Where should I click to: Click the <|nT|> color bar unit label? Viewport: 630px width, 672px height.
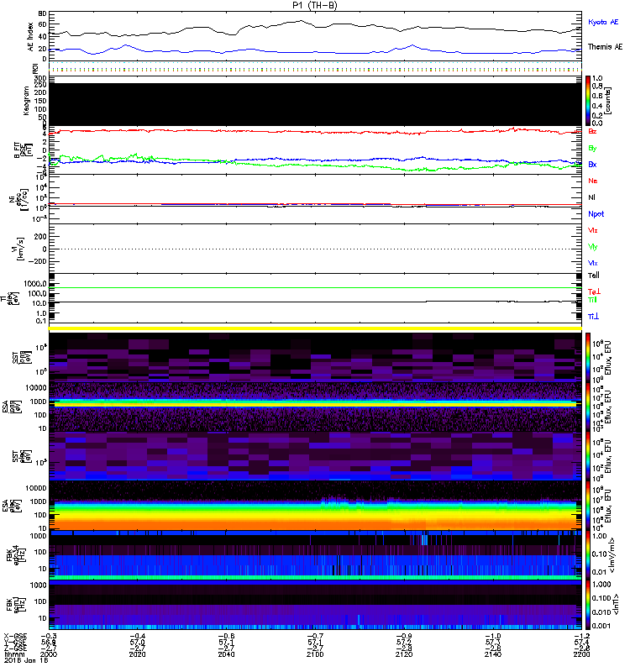(x=615, y=604)
